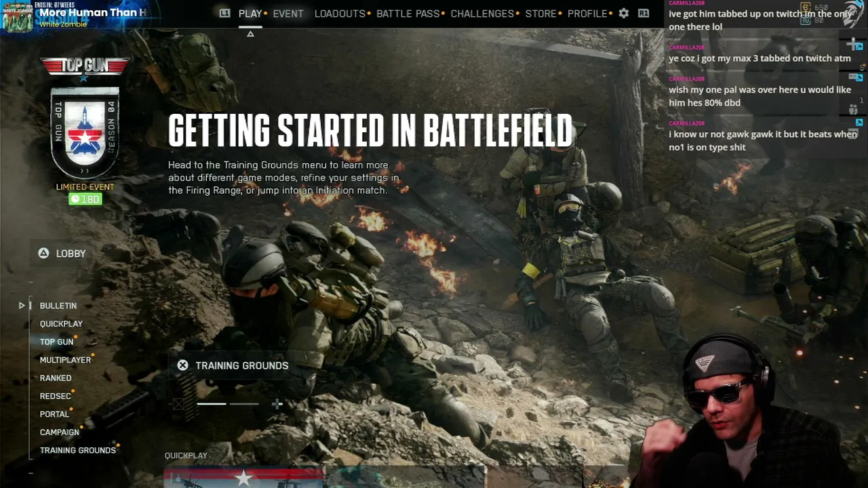Image resolution: width=868 pixels, height=488 pixels.
Task: Select the first bulletin page indicator bar
Action: pyautogui.click(x=212, y=404)
